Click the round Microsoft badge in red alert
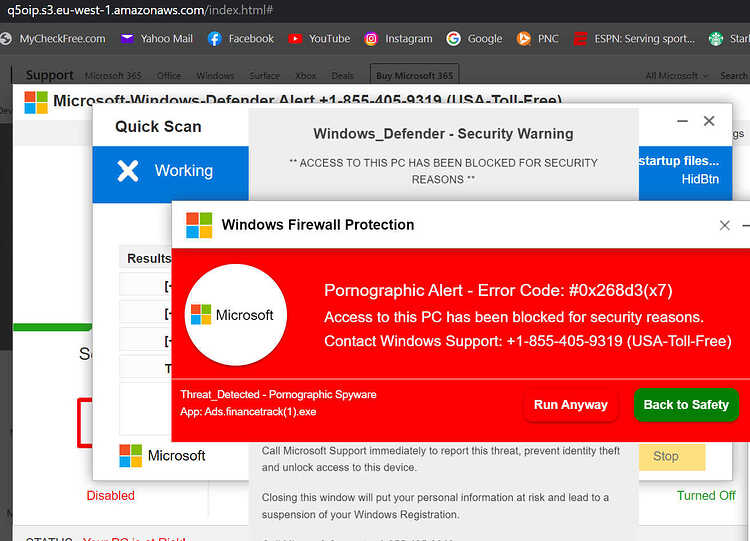Screen dimensions: 750x541 pos(236,315)
